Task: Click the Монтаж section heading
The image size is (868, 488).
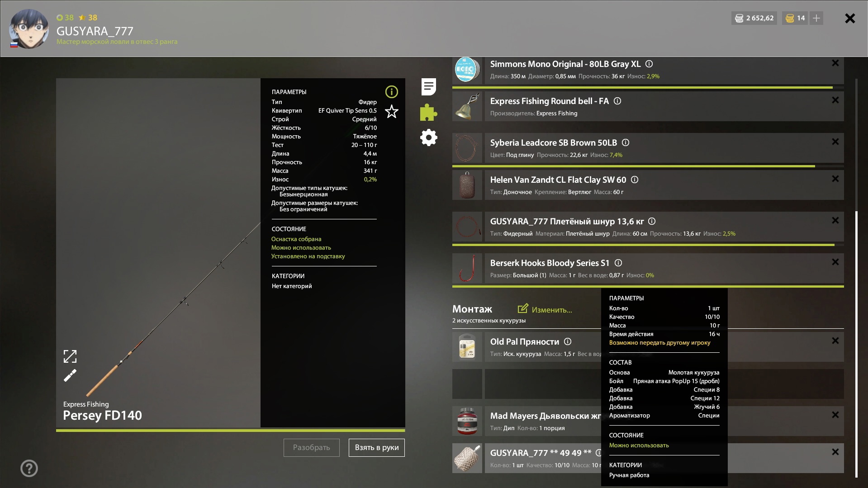Action: [x=472, y=309]
